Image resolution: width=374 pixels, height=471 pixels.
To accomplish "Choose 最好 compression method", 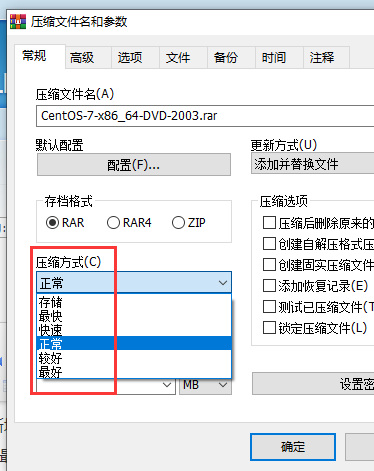I will [134, 371].
